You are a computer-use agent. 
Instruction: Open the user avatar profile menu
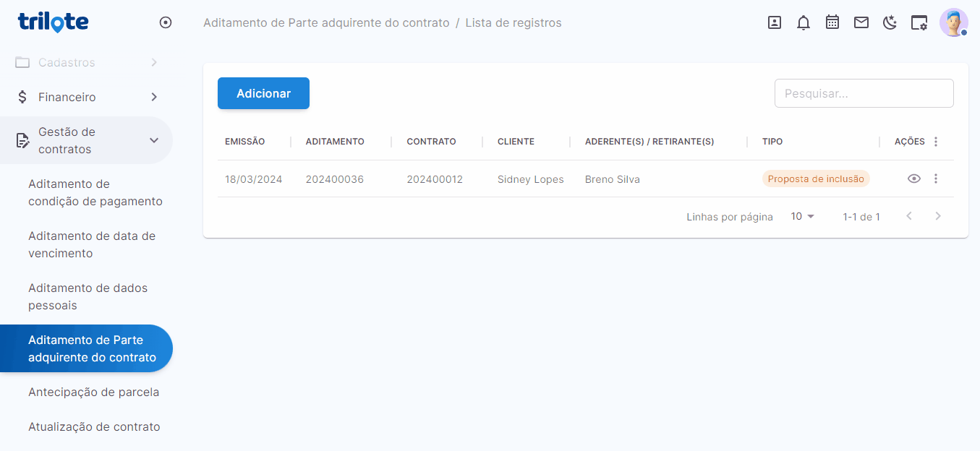[x=953, y=22]
